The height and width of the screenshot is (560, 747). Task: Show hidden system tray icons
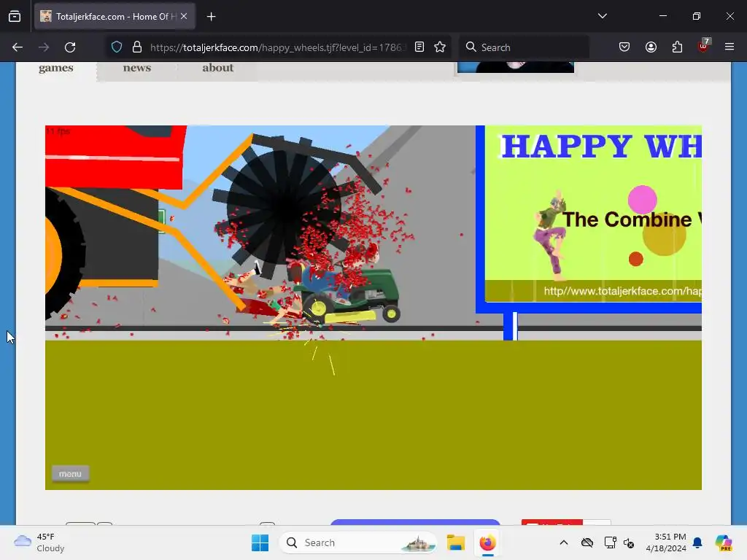coord(564,542)
